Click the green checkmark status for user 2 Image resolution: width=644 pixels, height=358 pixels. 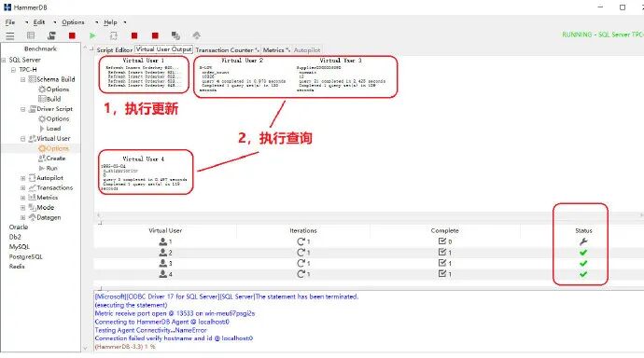583,253
